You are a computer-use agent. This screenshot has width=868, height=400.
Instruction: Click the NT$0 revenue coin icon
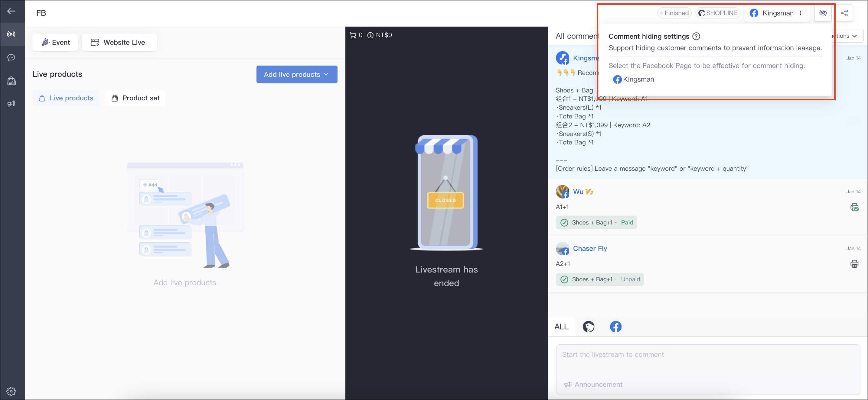point(370,35)
